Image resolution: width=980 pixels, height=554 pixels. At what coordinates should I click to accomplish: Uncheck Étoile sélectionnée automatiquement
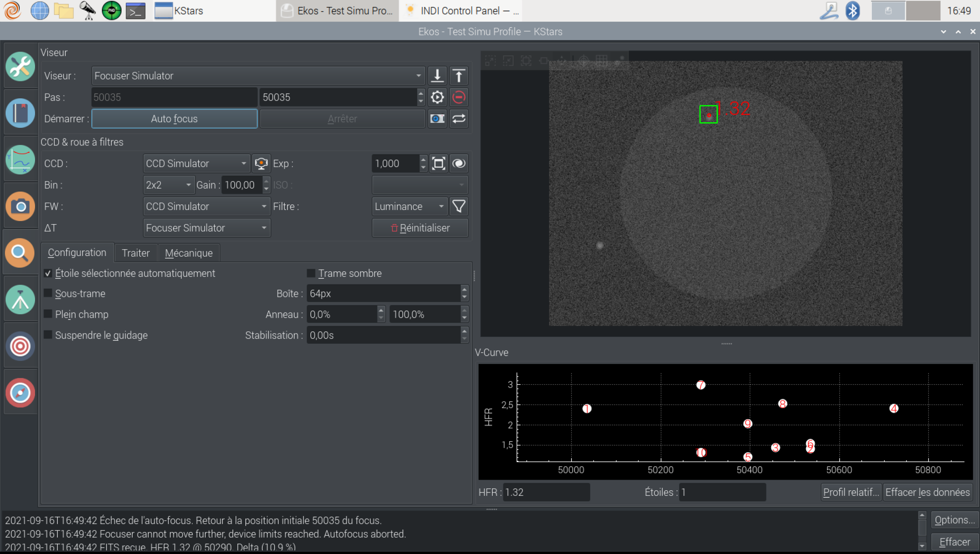[48, 273]
